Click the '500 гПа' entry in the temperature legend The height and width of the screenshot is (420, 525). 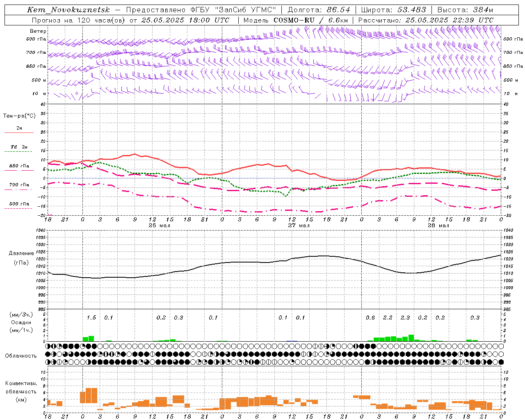pyautogui.click(x=19, y=204)
